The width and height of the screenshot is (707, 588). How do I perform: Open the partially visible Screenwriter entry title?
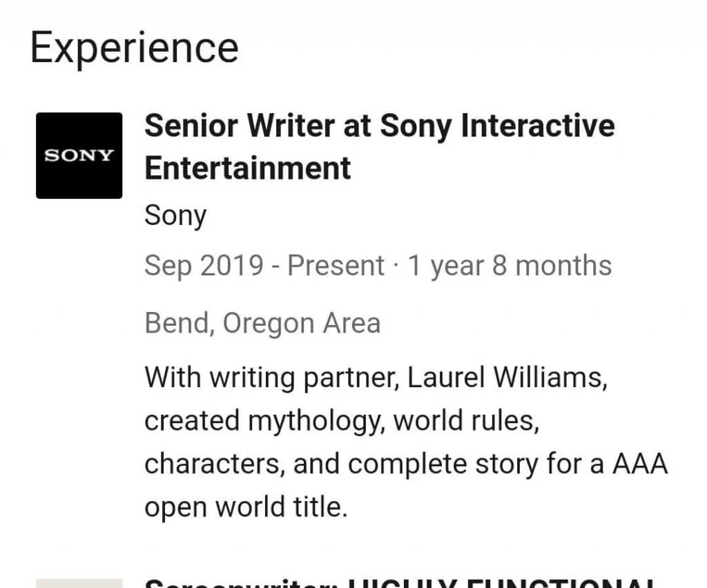pyautogui.click(x=399, y=583)
